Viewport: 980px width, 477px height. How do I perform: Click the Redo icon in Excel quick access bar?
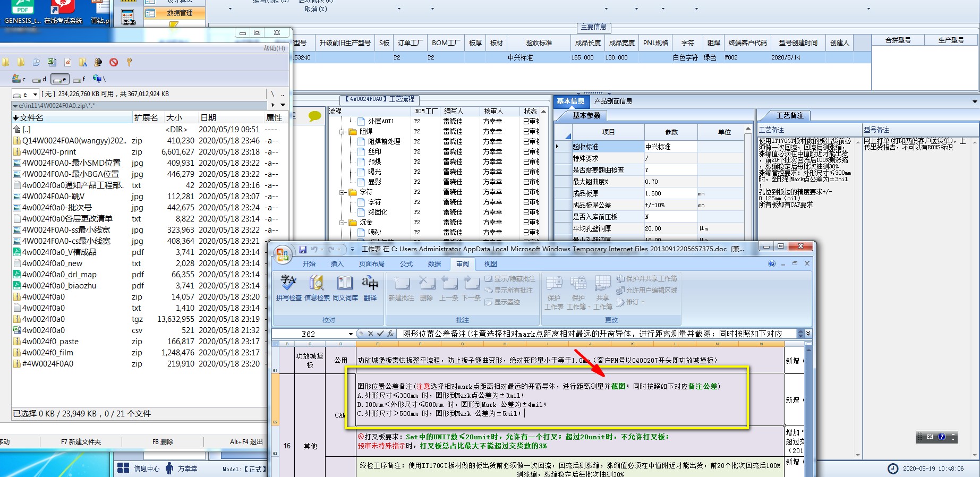click(x=331, y=249)
